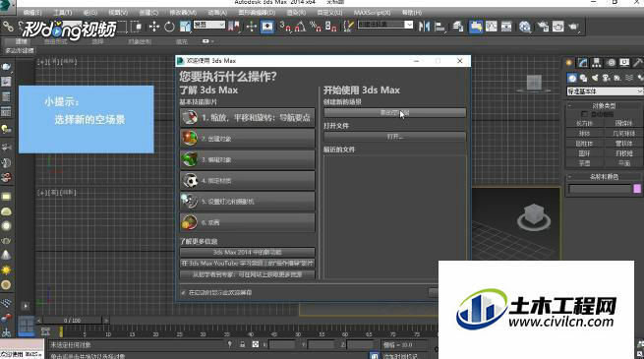Click the Select and Link chain icon
644x359 pixels.
[8, 27]
